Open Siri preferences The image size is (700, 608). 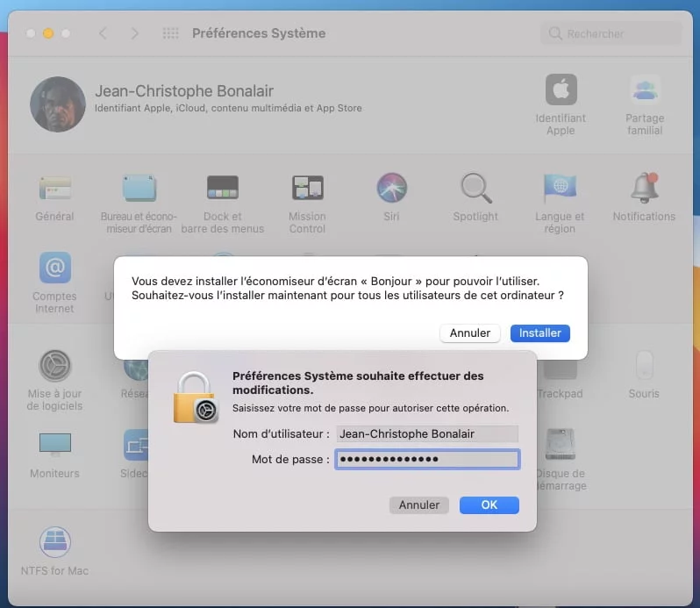(x=391, y=189)
